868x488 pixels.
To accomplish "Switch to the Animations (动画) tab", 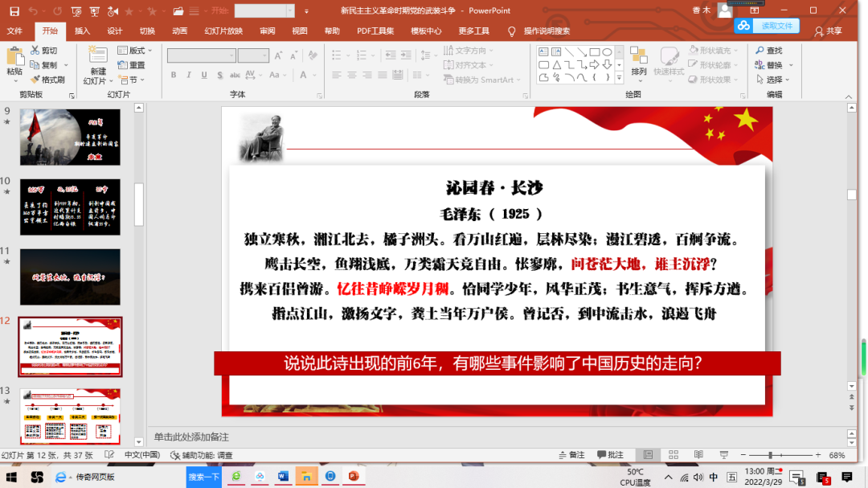I will (x=179, y=31).
